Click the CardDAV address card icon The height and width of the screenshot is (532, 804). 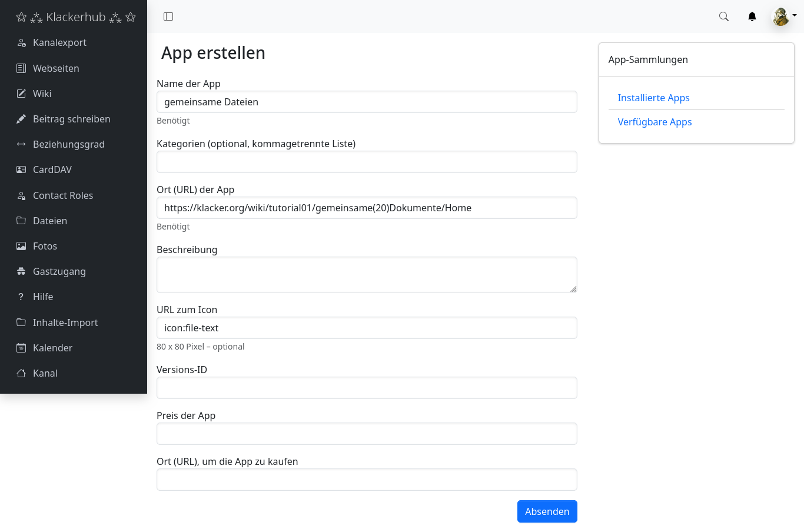(21, 169)
